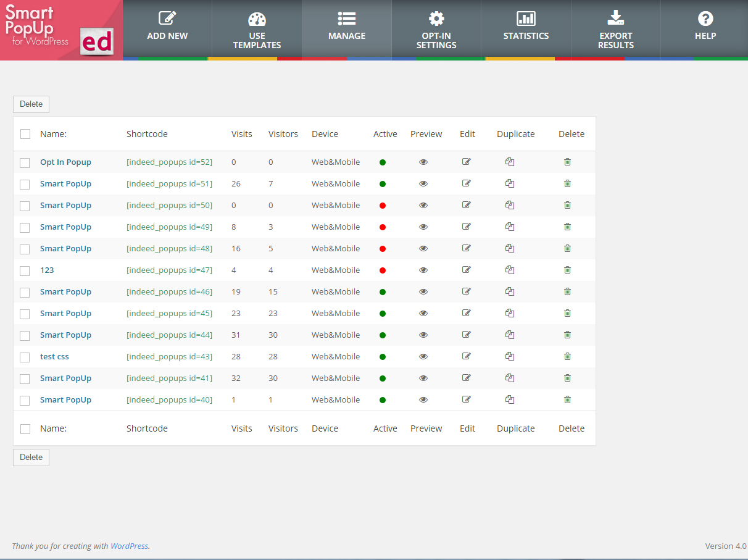Click the edit icon for popup id=46
The width and height of the screenshot is (748, 560).
click(x=467, y=291)
